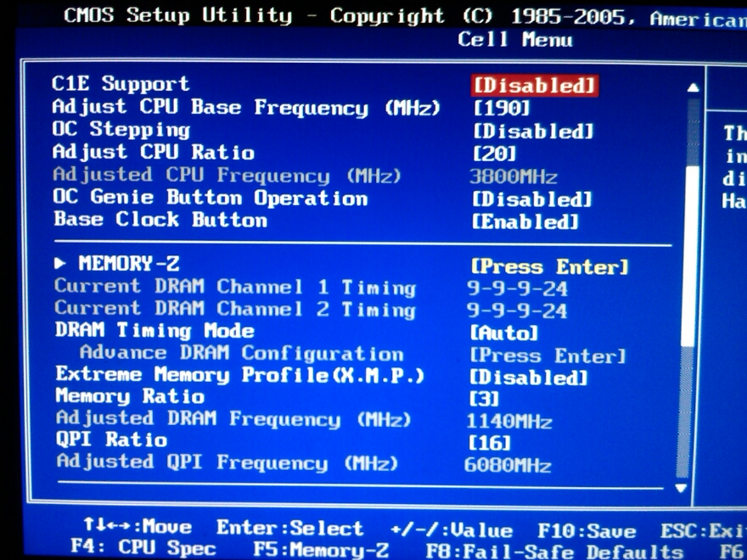
Task: Change DRAM Timing Mode Auto value
Action: 504,333
